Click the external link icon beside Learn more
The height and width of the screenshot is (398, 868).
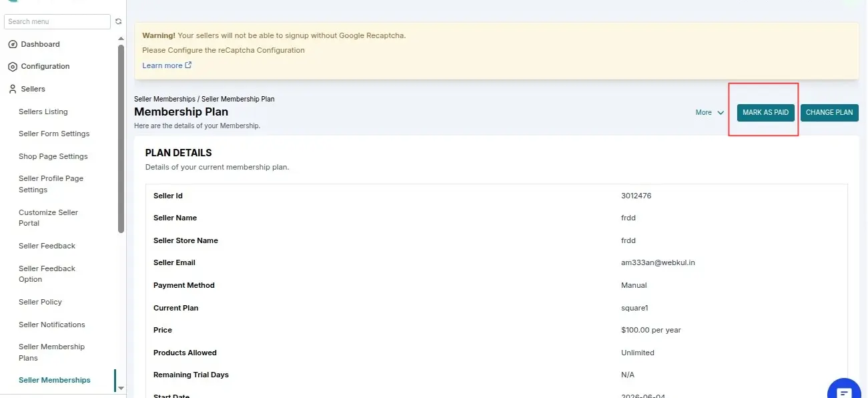click(188, 65)
